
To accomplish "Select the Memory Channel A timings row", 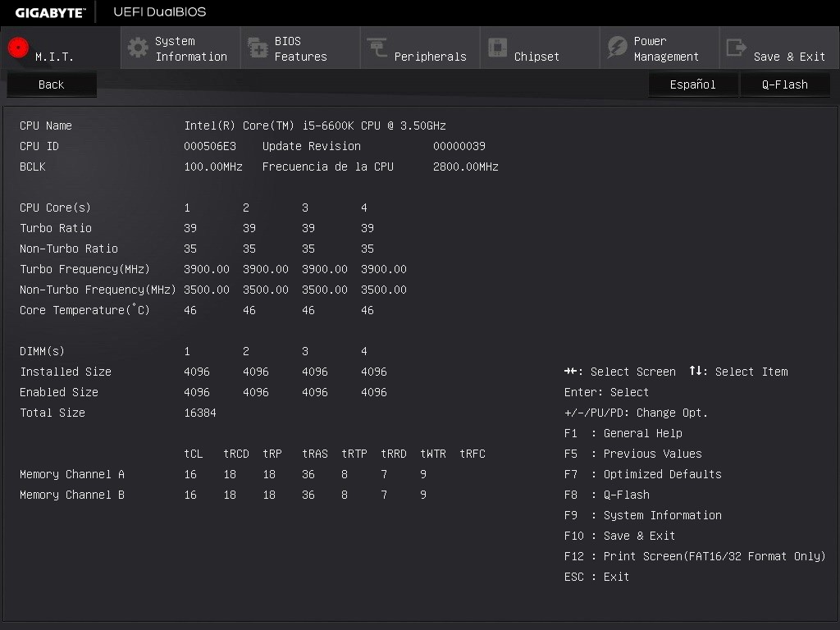I will tap(71, 474).
